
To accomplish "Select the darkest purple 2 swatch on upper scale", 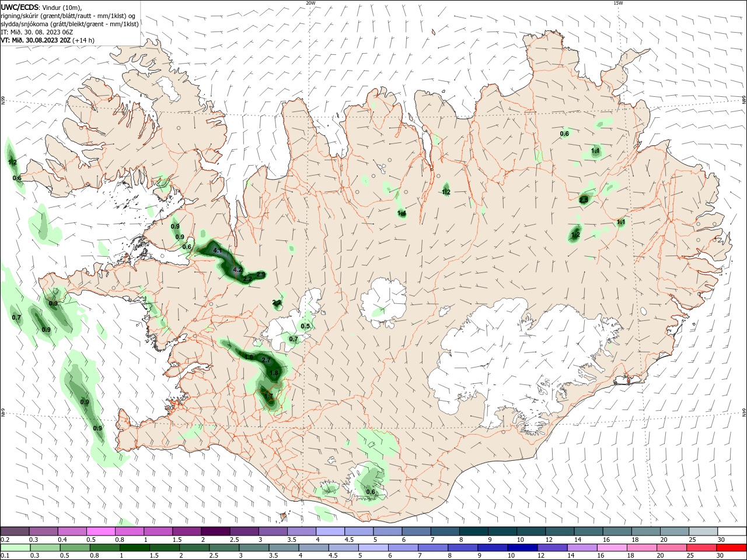I will pos(215,531).
